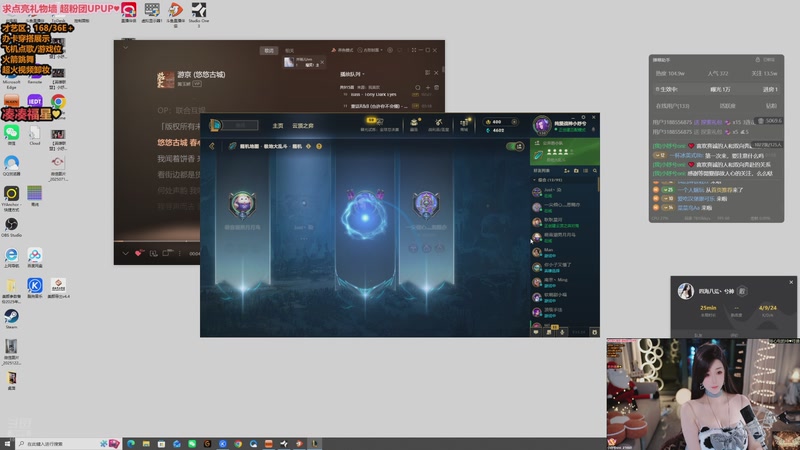Click the chat bubble icon at friends panel bottom
The height and width of the screenshot is (450, 800).
tap(536, 332)
